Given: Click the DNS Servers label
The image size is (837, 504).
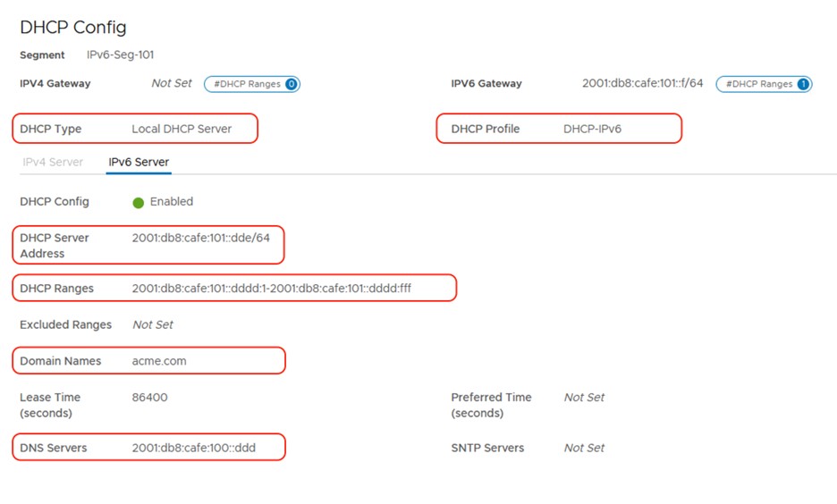Looking at the screenshot, I should 54,448.
